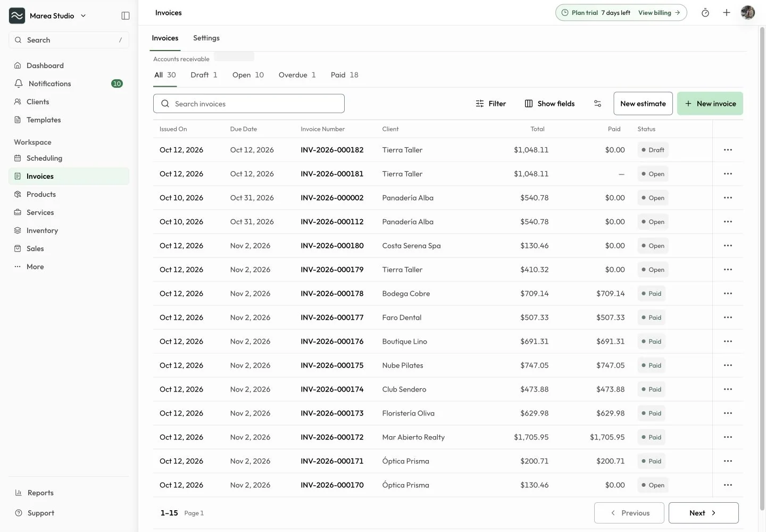Open row actions for INV-2026-000180
This screenshot has width=766, height=532.
(x=728, y=246)
